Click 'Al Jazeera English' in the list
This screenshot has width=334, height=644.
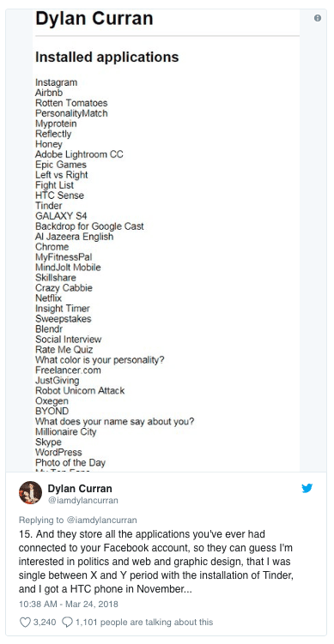coord(74,237)
